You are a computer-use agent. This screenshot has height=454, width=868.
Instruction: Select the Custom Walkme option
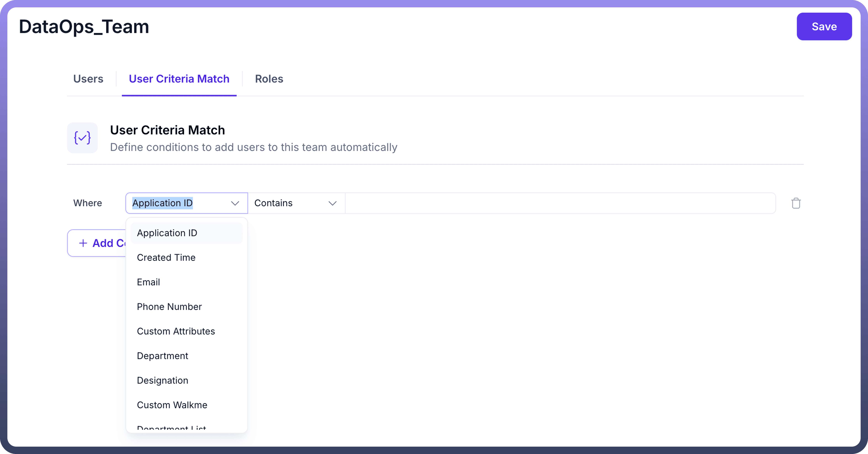(172, 405)
